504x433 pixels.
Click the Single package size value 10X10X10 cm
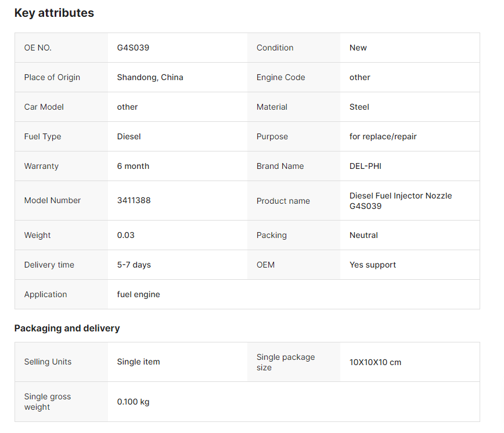pyautogui.click(x=375, y=362)
